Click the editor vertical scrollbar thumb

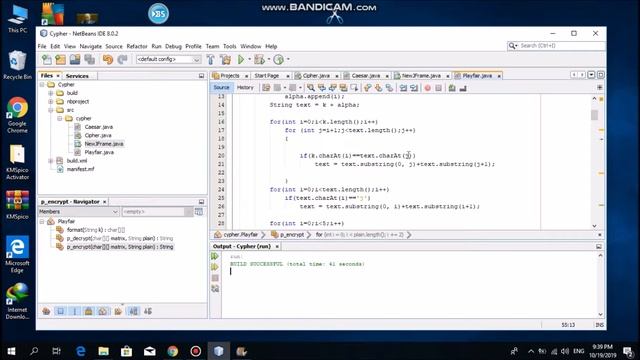(594, 115)
